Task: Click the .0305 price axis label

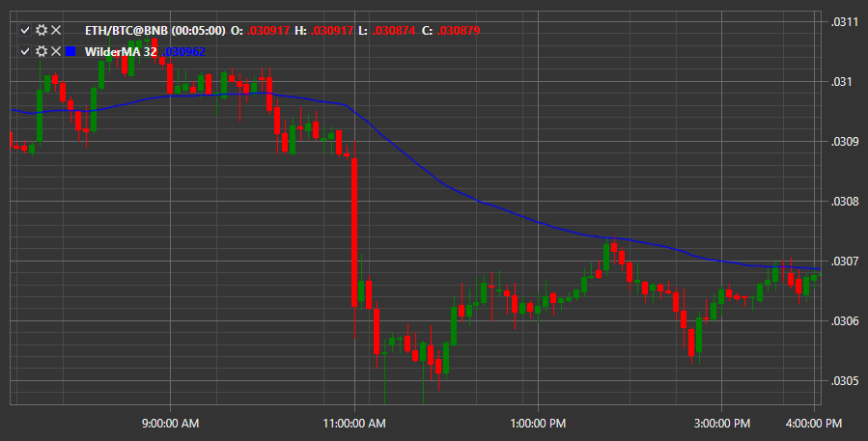Action: pyautogui.click(x=845, y=380)
